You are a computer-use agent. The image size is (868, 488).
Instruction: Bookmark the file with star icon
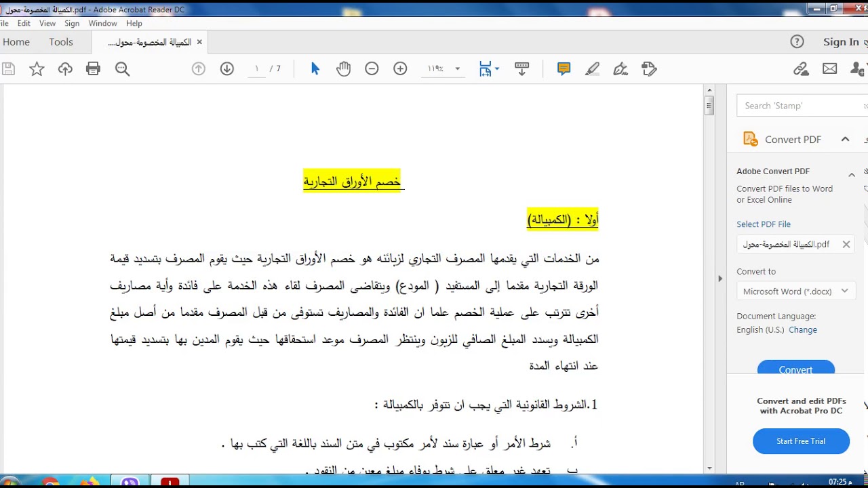point(37,68)
